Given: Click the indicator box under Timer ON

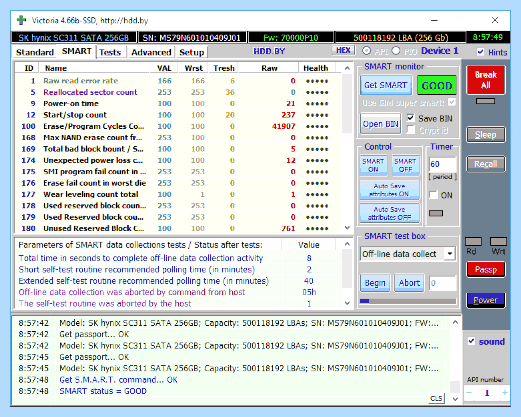Looking at the screenshot, I should [x=436, y=213].
